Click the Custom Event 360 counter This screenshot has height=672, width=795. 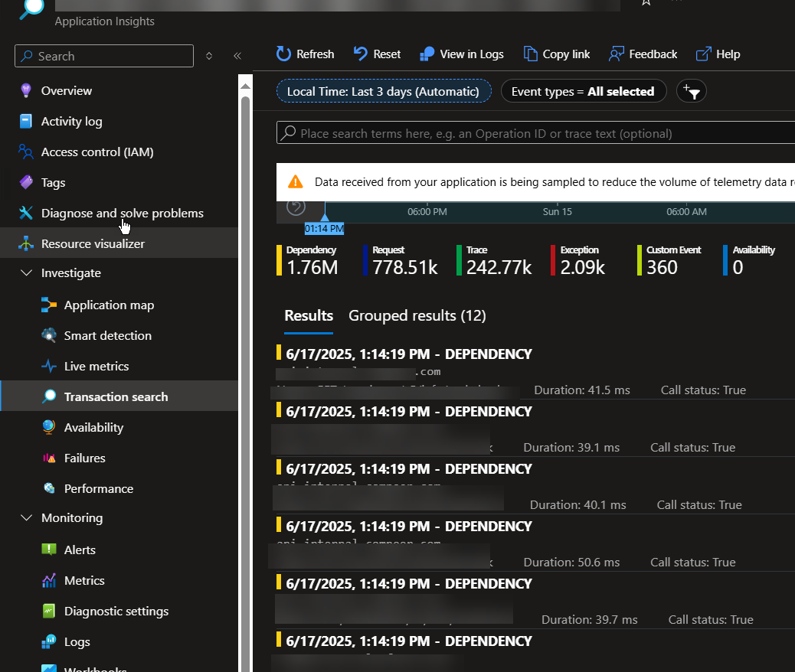tap(669, 260)
